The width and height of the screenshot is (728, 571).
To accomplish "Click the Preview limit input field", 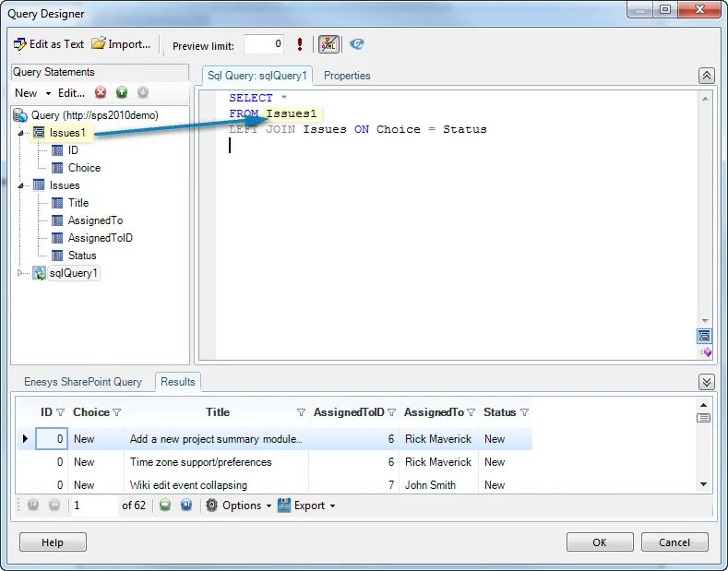I will 264,44.
